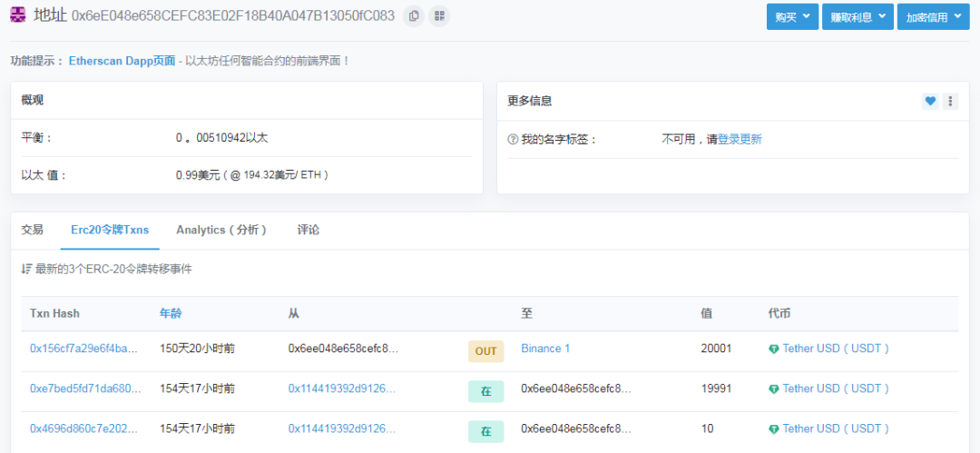This screenshot has height=453, width=980.
Task: Click Tether icon in the 19991 row
Action: point(774,389)
